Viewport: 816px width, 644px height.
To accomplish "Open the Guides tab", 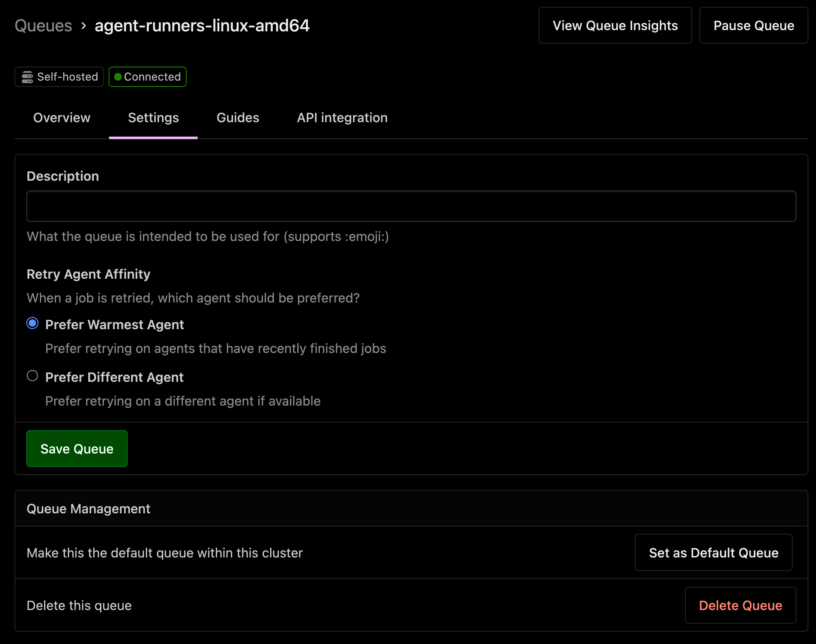I will 238,118.
